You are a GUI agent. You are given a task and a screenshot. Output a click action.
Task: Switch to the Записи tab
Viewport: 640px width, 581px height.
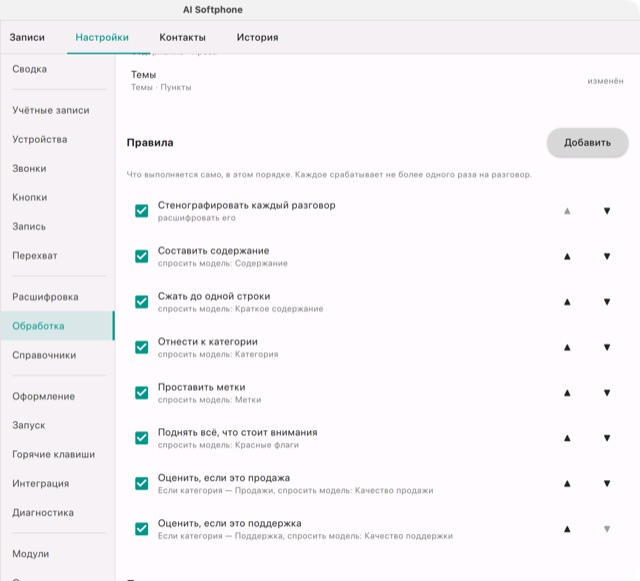[27, 37]
